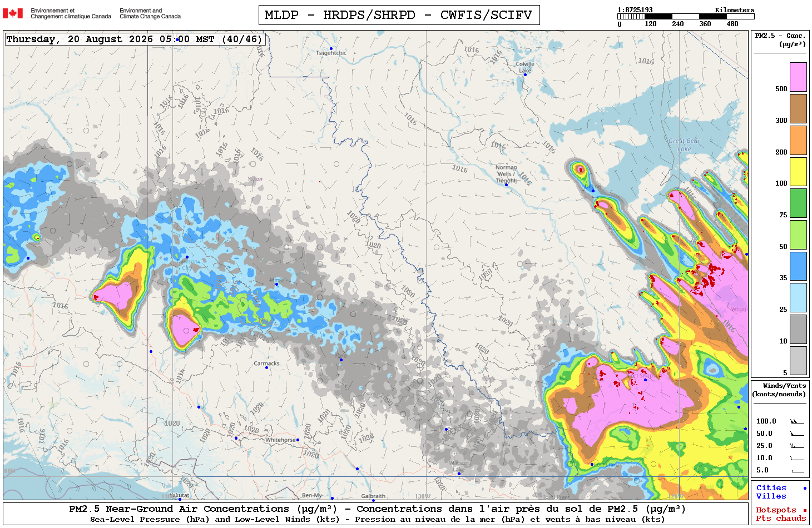Screen dimensions: 812x528
Task: Click the Environment and Climate Change Canada text
Action: [150, 13]
